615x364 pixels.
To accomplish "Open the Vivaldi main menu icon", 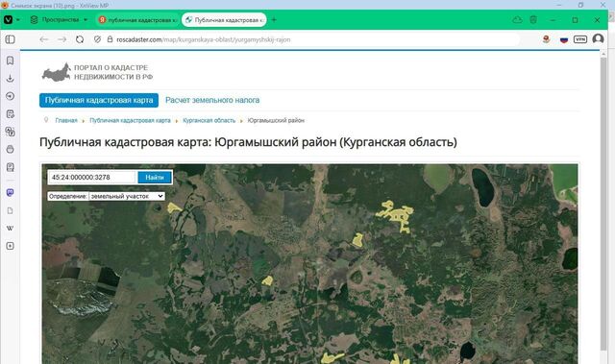I will click(9, 19).
